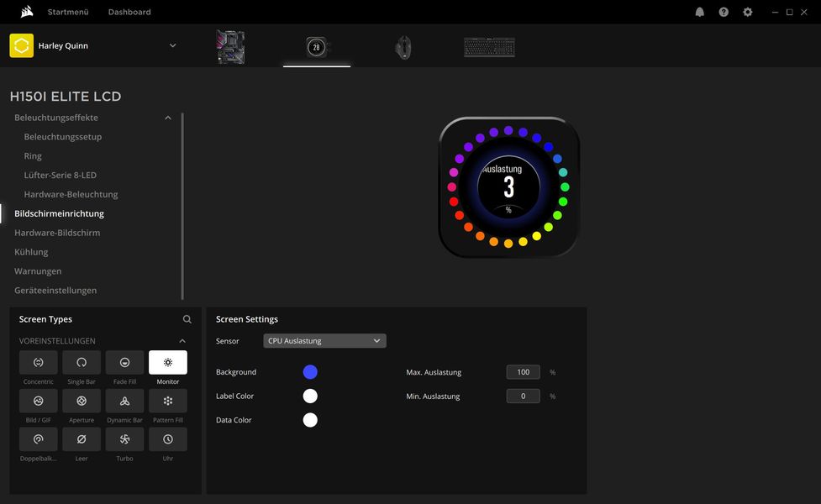
Task: Select the Uhr clock screen type
Action: (167, 439)
